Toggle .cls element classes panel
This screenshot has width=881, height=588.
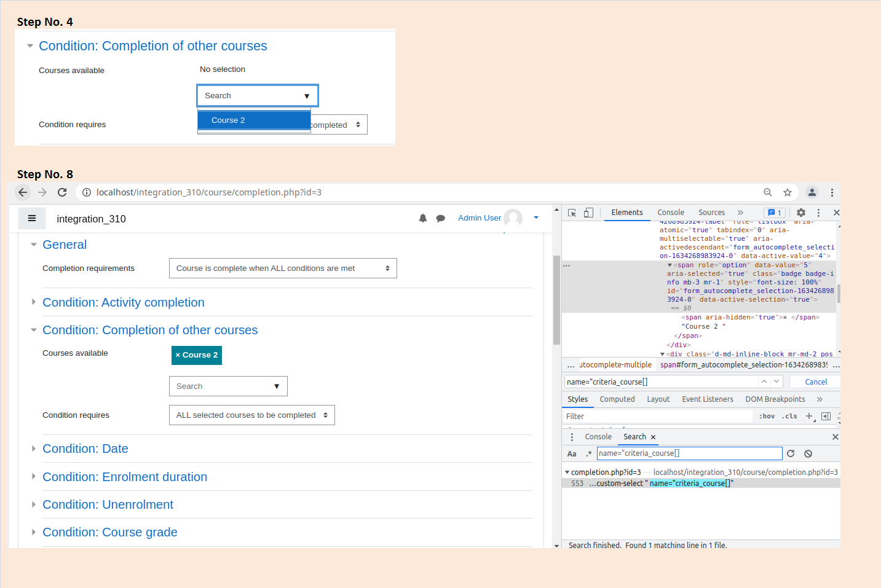pos(789,416)
